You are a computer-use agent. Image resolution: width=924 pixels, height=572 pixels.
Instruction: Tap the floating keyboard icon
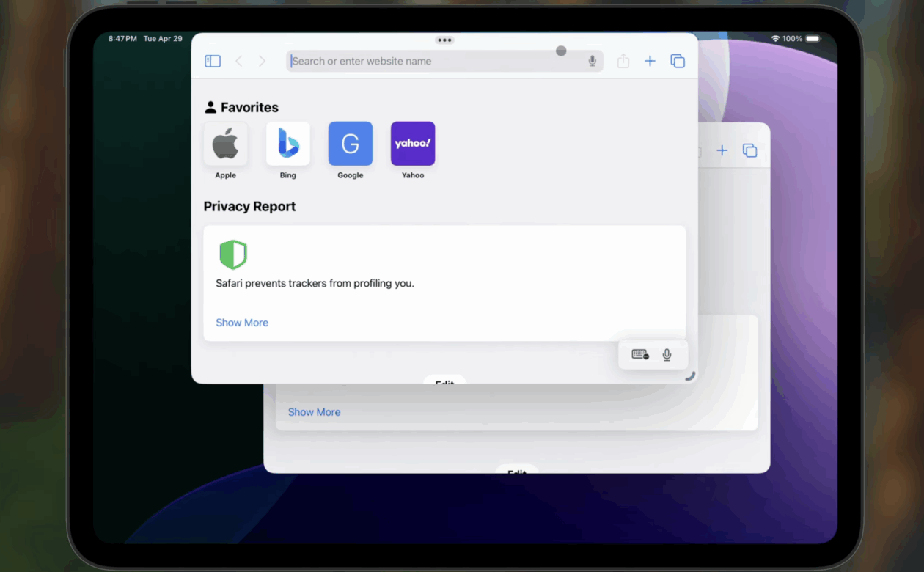pos(640,355)
